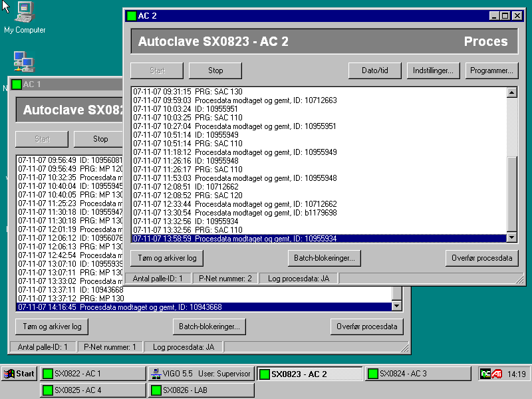Click the active SX0823 - AC 2 taskbar item
Viewport: 532px width, 399px height.
(310, 374)
